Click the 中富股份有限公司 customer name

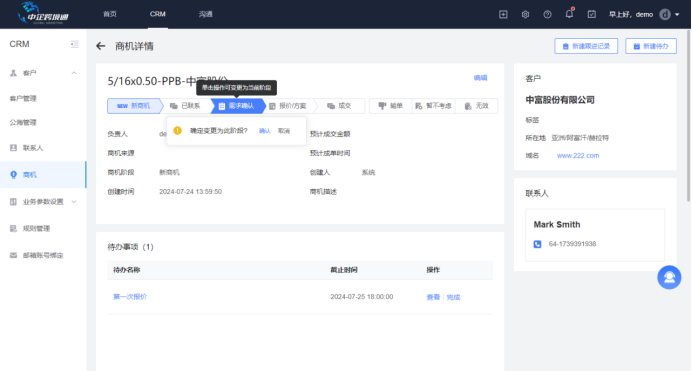point(560,100)
